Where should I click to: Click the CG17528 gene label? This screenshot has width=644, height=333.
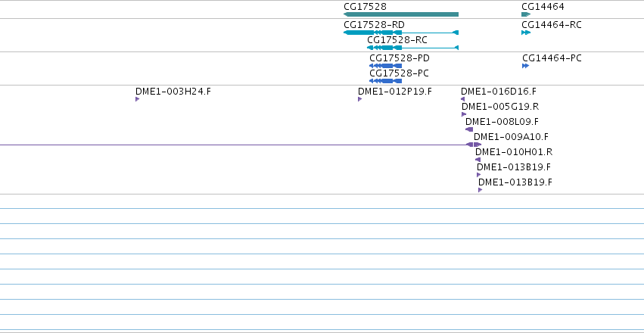[x=365, y=7]
